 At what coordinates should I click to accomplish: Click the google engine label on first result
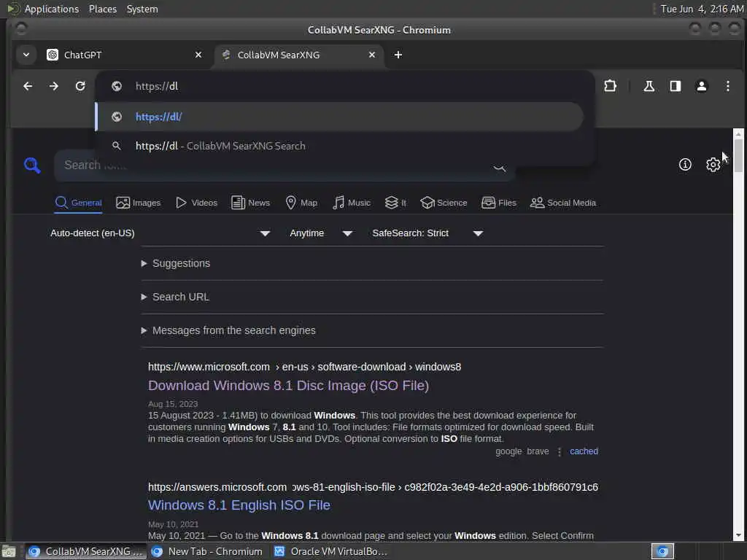(508, 451)
